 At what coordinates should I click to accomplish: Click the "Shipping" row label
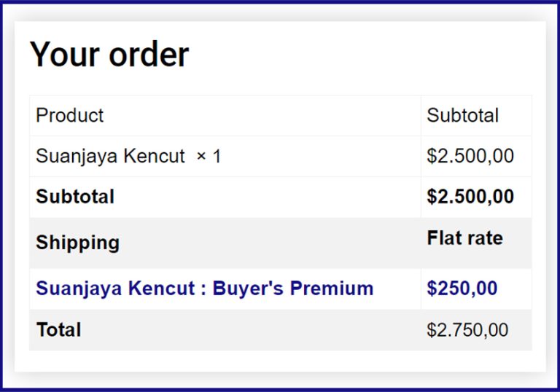(77, 243)
